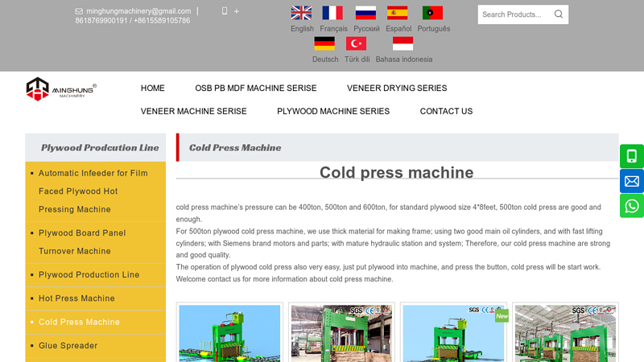This screenshot has width=644, height=362.
Task: Open OSB PB MDF MACHINE SERISE menu
Action: (x=256, y=88)
